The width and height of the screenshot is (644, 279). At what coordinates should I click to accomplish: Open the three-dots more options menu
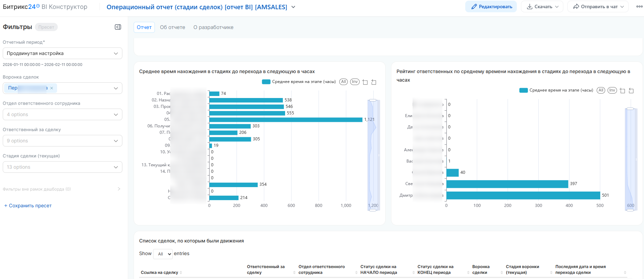pyautogui.click(x=639, y=6)
